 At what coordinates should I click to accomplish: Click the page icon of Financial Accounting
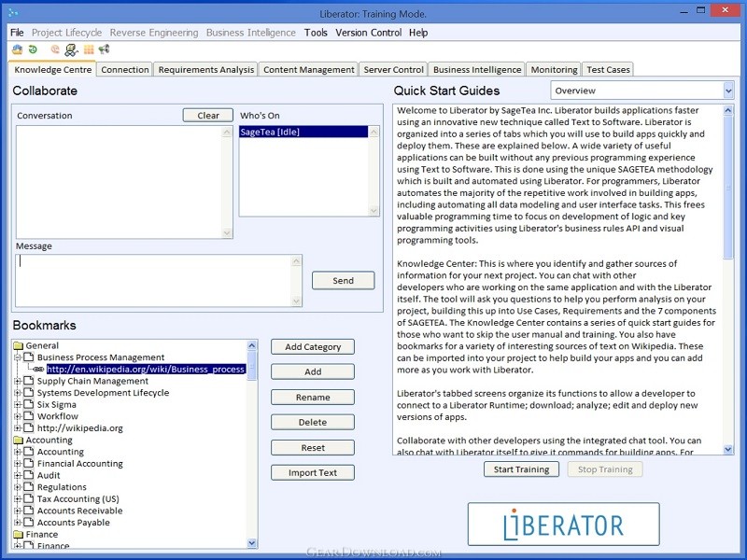[29, 463]
